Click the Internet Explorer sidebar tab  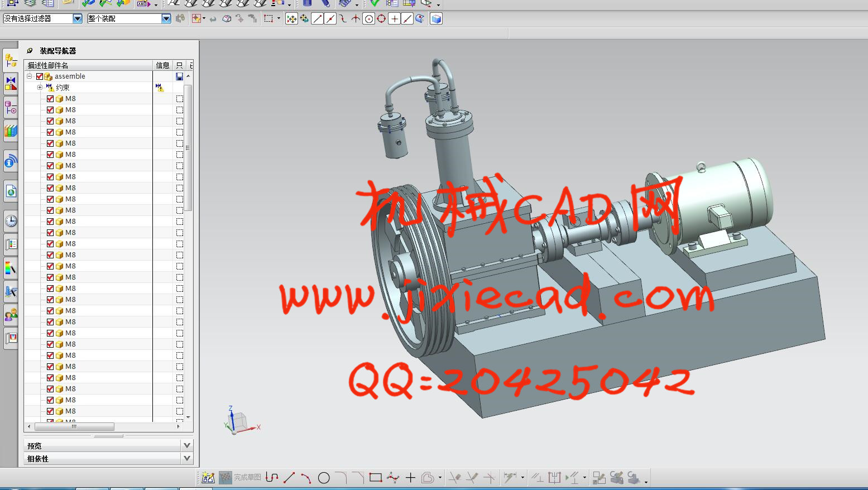pyautogui.click(x=11, y=191)
